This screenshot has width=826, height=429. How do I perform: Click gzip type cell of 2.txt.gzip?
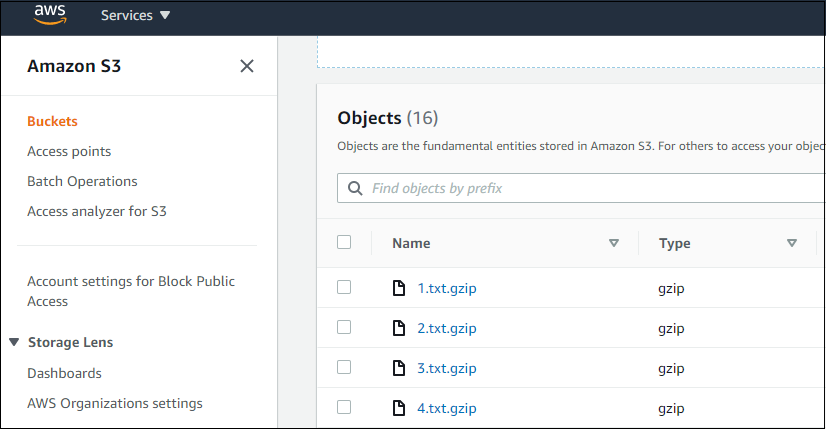(x=671, y=329)
